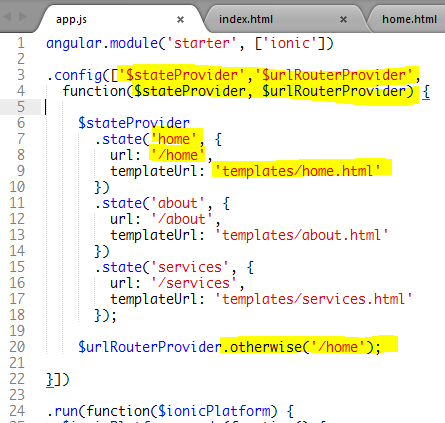Click the highlighted '$urlRouterProvider' string on line 3
Image resolution: width=445 pixels, height=423 pixels.
tap(334, 75)
